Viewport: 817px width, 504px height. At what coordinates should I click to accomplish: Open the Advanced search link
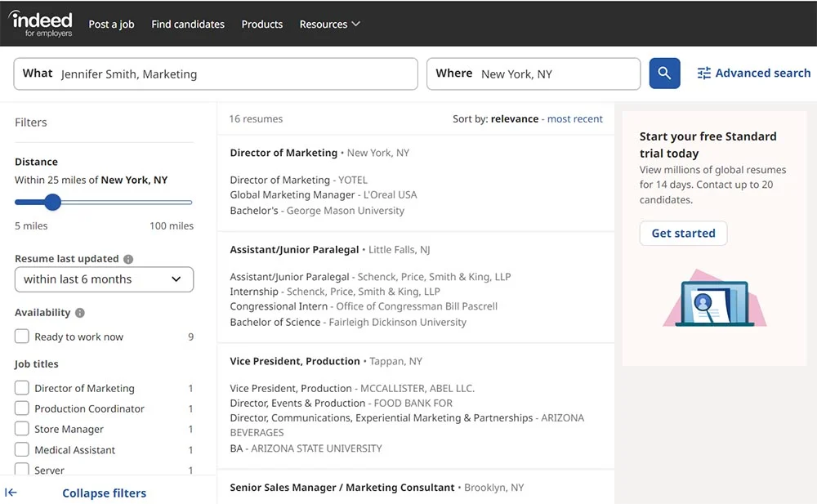tap(762, 73)
